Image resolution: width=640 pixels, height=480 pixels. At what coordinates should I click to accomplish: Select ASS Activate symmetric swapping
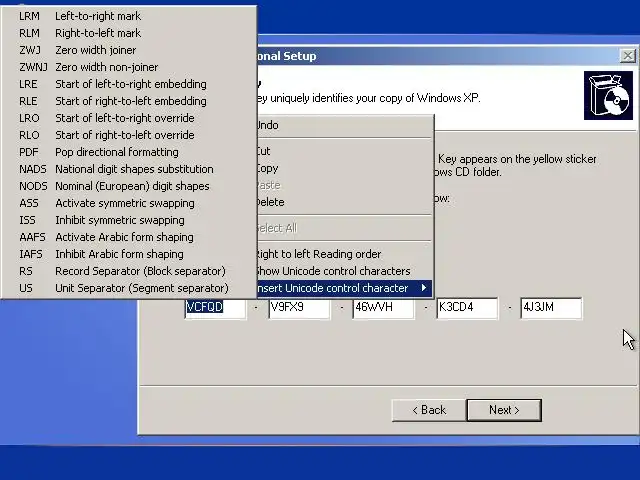point(129,203)
